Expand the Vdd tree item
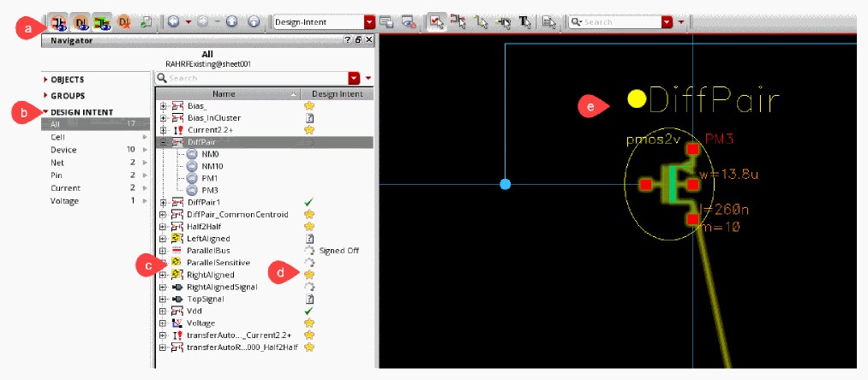 point(163,312)
